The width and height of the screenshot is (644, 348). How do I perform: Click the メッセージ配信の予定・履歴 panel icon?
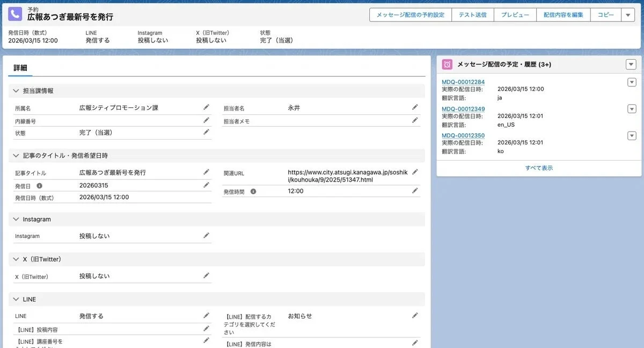[x=448, y=64]
